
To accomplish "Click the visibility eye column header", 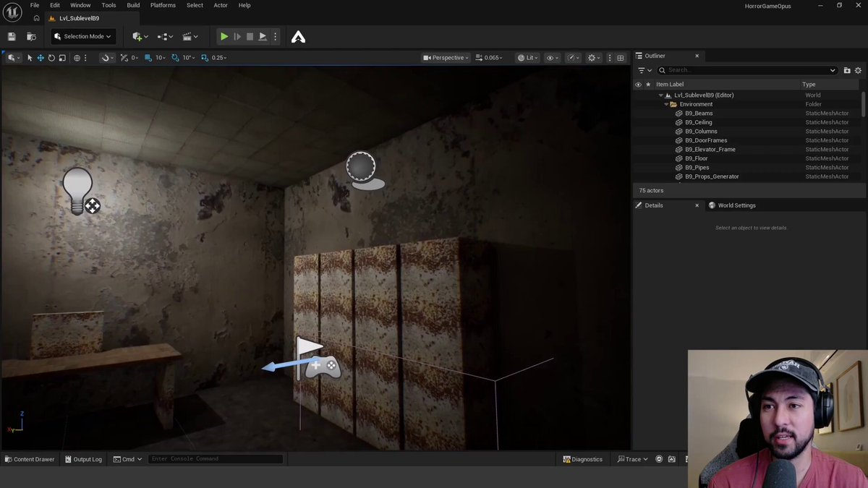I will pos(638,85).
